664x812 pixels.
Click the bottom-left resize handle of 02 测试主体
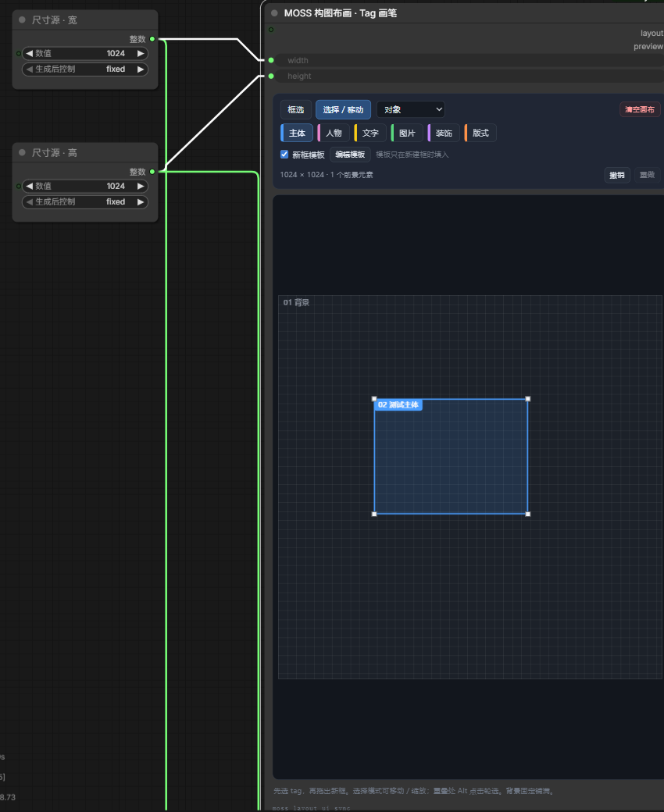coord(374,514)
